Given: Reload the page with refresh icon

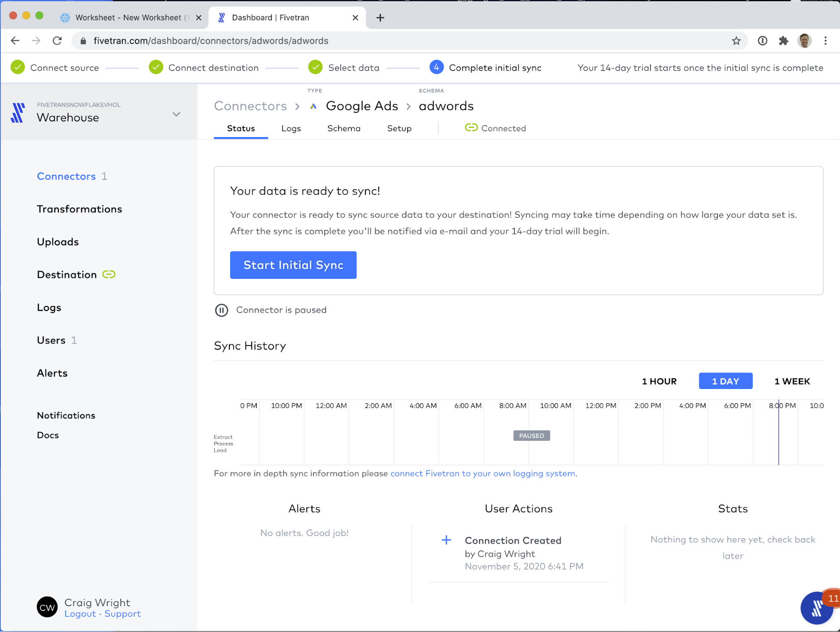Looking at the screenshot, I should 57,41.
